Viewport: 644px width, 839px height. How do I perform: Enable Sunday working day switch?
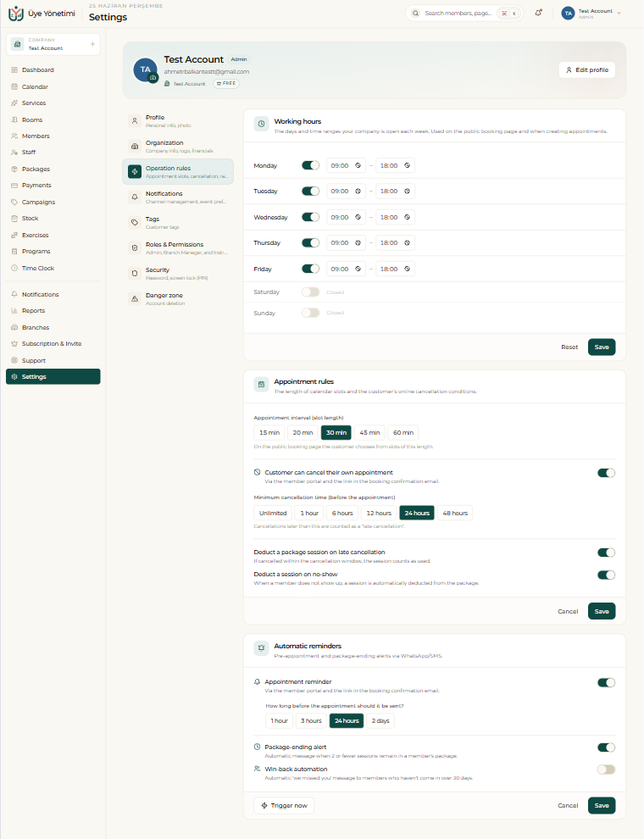pyautogui.click(x=310, y=313)
